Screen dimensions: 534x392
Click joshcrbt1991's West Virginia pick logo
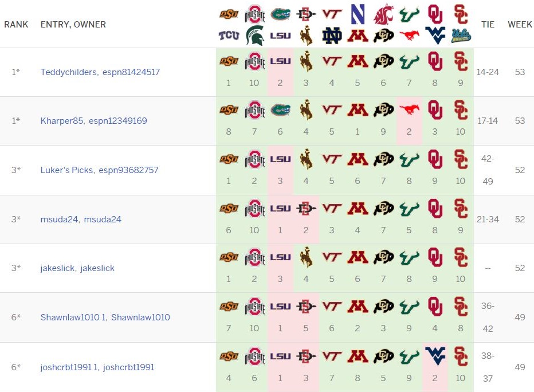pyautogui.click(x=435, y=356)
